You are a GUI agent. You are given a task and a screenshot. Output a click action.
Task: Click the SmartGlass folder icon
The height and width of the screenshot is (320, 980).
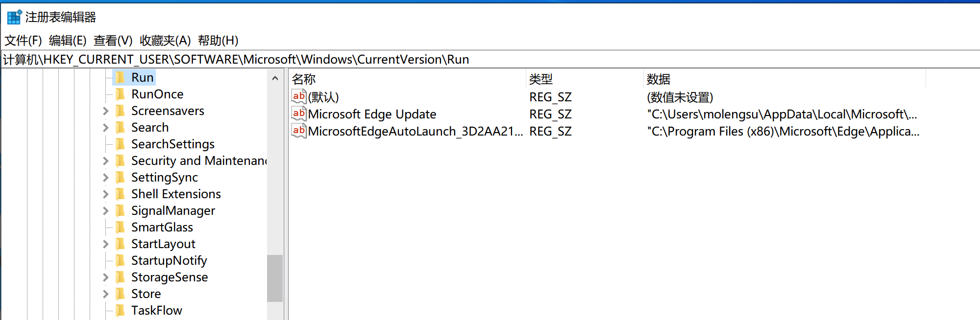click(x=120, y=227)
